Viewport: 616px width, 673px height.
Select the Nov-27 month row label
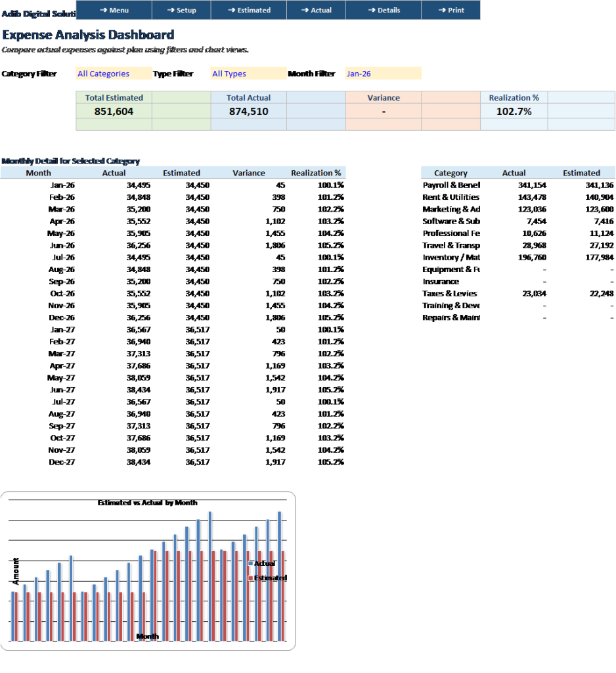[61, 450]
